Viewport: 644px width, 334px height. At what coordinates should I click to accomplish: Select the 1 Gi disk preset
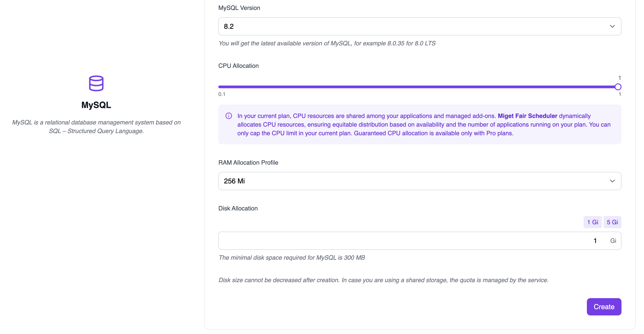(592, 222)
